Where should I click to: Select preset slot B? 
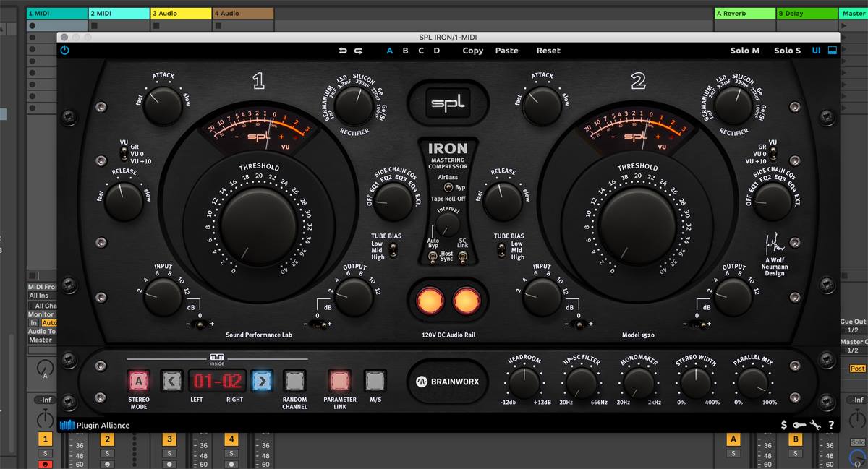pyautogui.click(x=405, y=51)
